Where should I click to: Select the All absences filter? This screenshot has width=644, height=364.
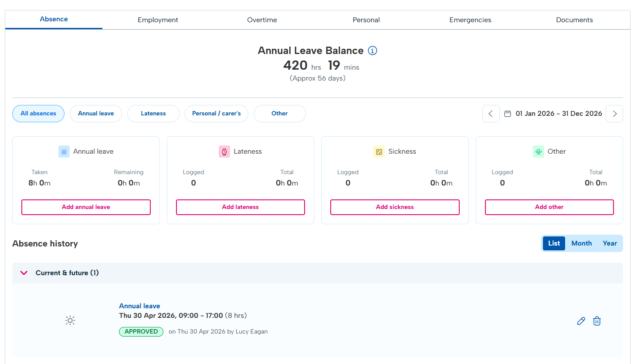[38, 114]
